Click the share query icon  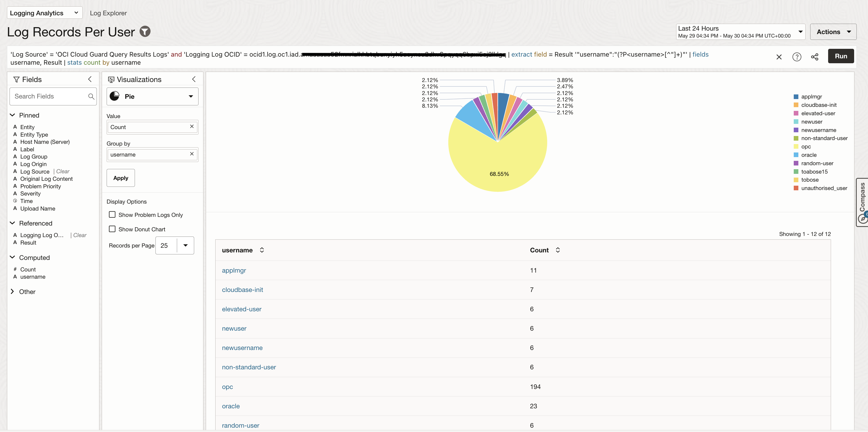pyautogui.click(x=815, y=57)
